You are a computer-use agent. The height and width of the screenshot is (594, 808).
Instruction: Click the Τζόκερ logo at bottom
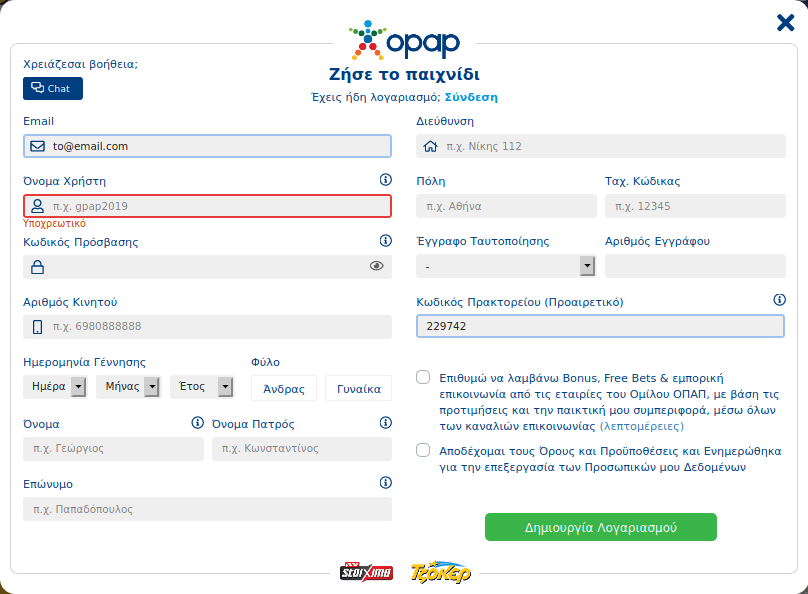click(441, 572)
